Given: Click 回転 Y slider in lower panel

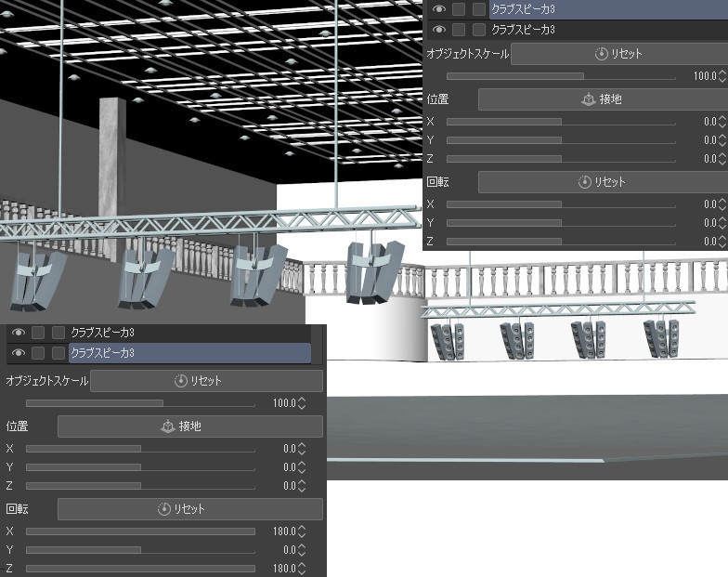Looking at the screenshot, I should 140,550.
